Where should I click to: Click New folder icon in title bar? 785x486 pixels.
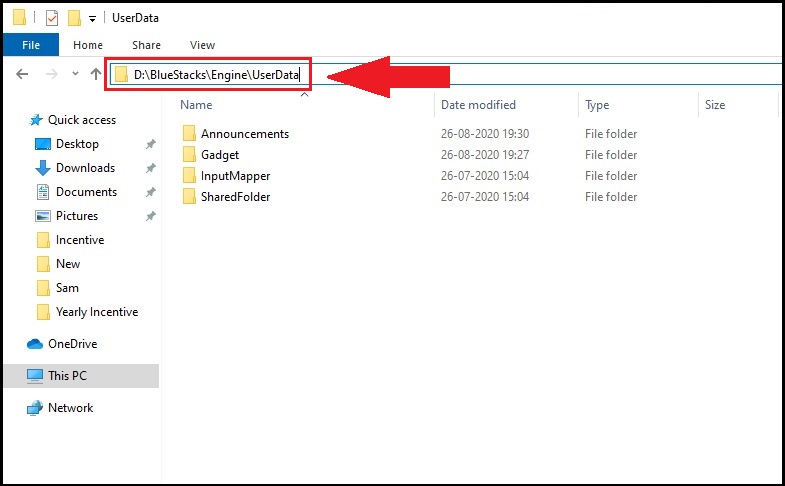coord(74,19)
